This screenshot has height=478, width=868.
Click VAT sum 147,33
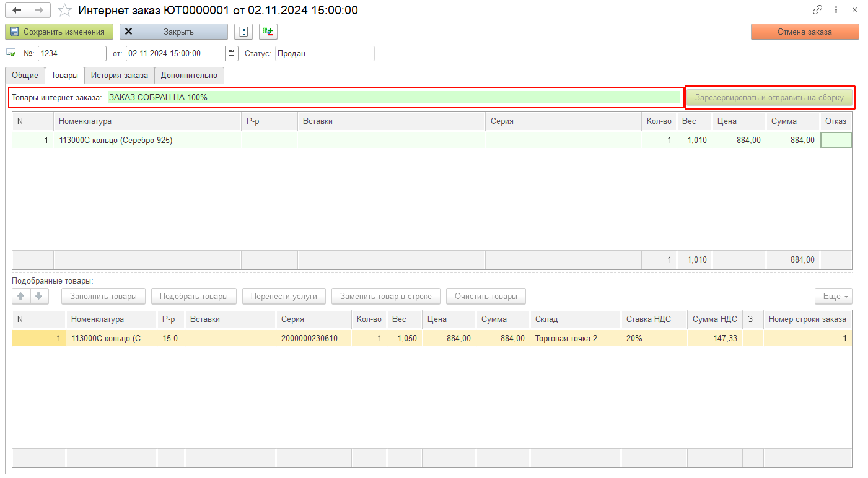click(715, 339)
